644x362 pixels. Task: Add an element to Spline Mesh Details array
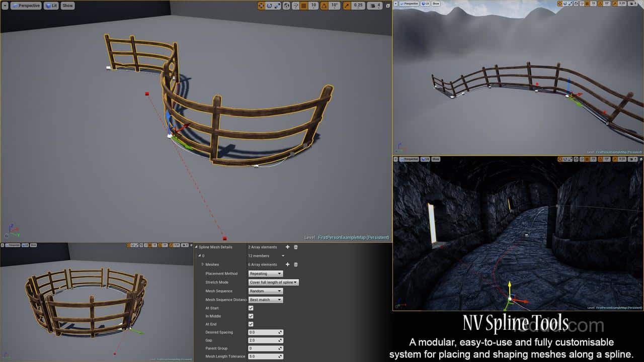(287, 247)
